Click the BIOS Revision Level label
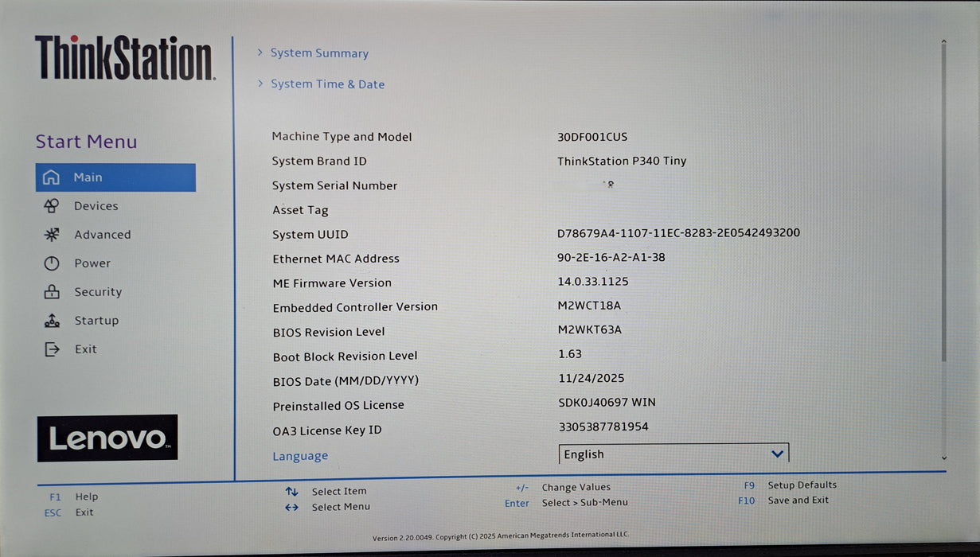The width and height of the screenshot is (980, 557). 329,333
